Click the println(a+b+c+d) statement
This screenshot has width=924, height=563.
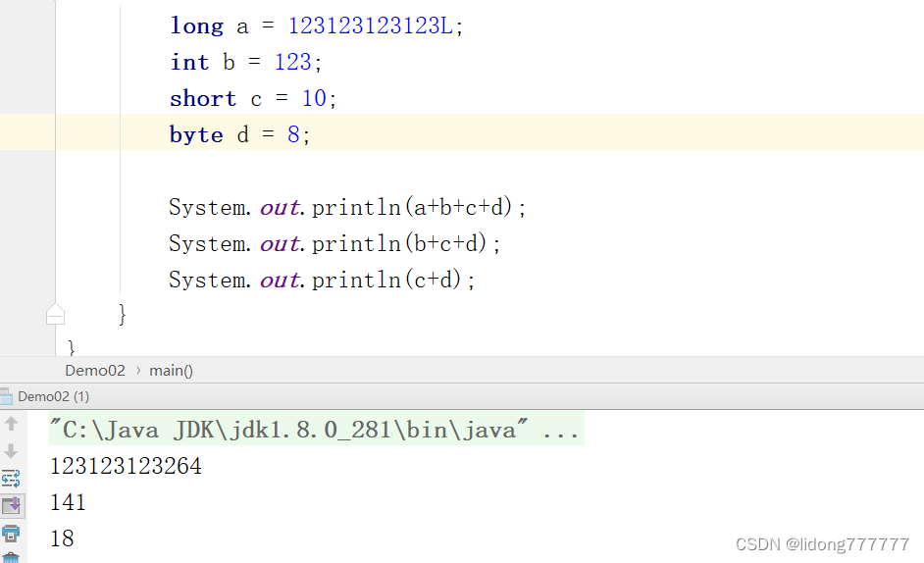coord(347,207)
